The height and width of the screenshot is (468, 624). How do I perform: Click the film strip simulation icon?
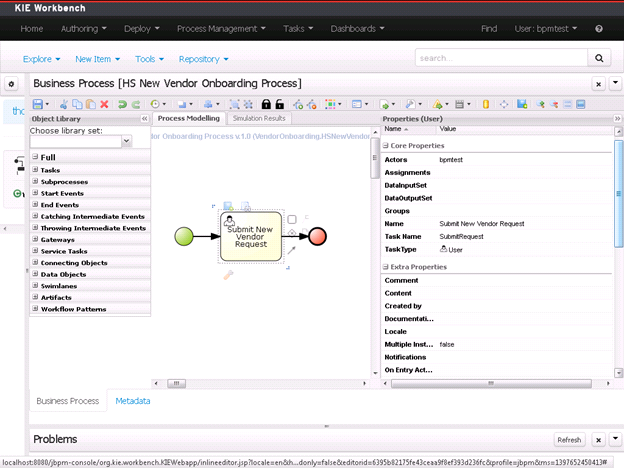click(459, 104)
